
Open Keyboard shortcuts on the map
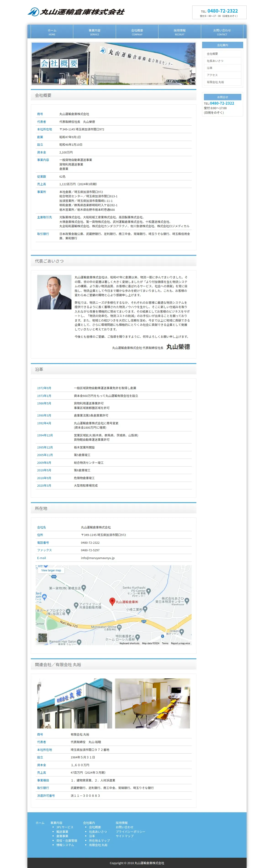coord(129,643)
